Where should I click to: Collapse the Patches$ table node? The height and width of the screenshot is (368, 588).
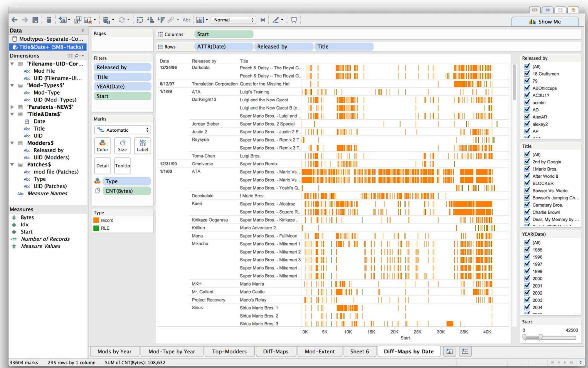click(x=12, y=164)
